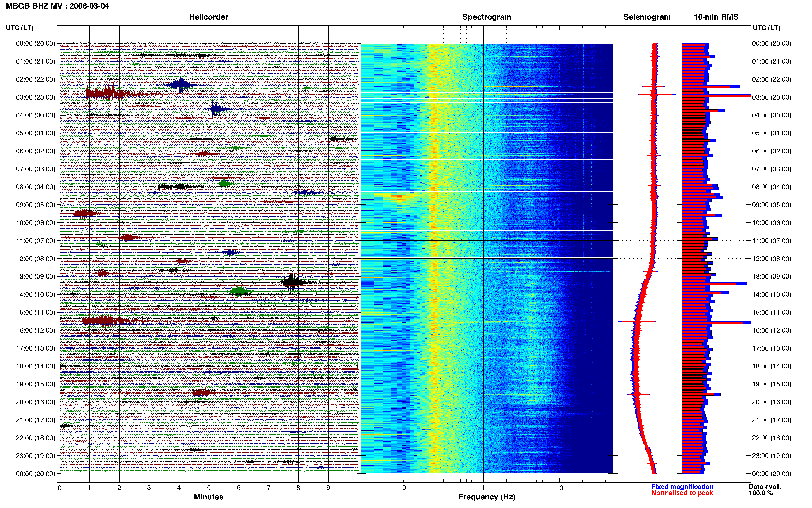Click the UTC (LT) label beside the Helicorder
812x508 pixels.
coord(20,28)
